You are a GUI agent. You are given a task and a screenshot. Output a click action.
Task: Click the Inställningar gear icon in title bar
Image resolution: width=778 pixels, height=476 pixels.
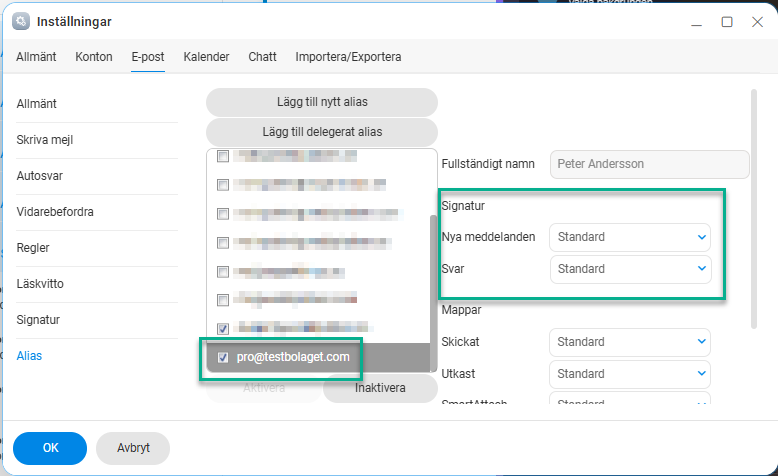(21, 22)
